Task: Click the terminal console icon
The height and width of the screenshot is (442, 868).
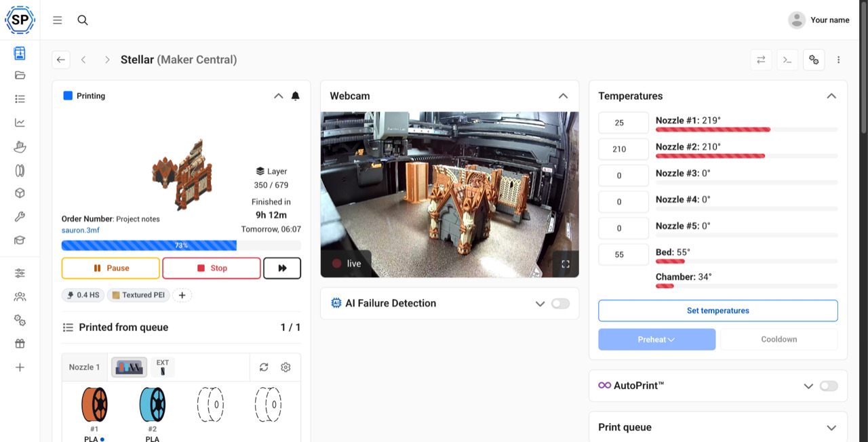Action: pyautogui.click(x=787, y=60)
